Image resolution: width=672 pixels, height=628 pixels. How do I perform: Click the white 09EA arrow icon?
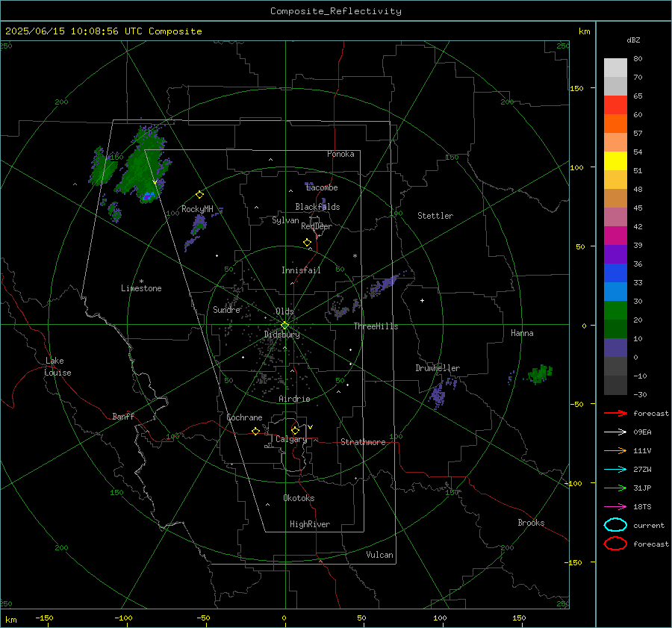[615, 432]
